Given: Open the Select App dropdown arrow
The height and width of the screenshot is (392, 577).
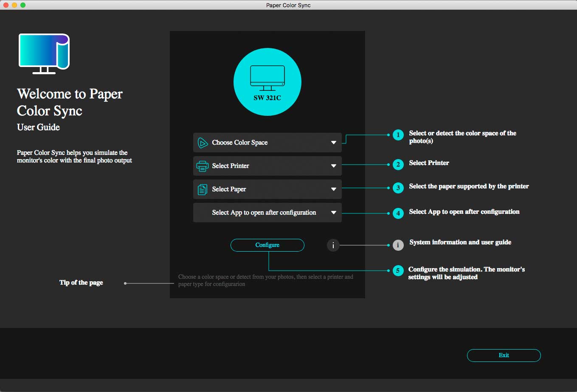Looking at the screenshot, I should click(334, 213).
